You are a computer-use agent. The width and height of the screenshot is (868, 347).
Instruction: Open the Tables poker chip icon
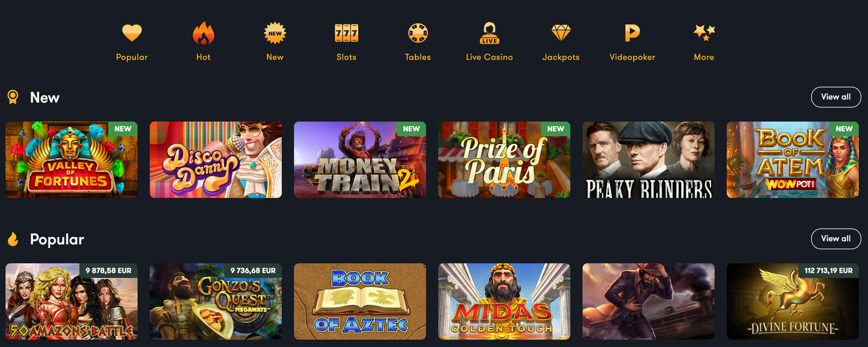[418, 34]
